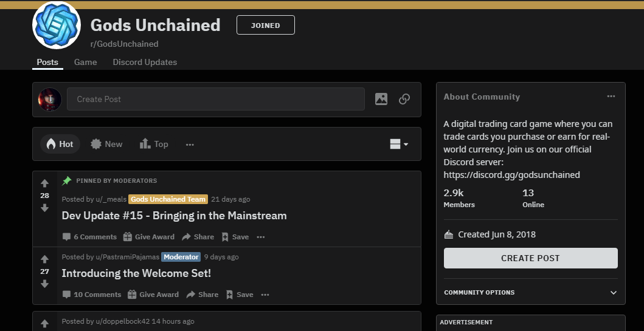Upvote the Dev Update #15 post
The image size is (644, 331).
pos(45,183)
